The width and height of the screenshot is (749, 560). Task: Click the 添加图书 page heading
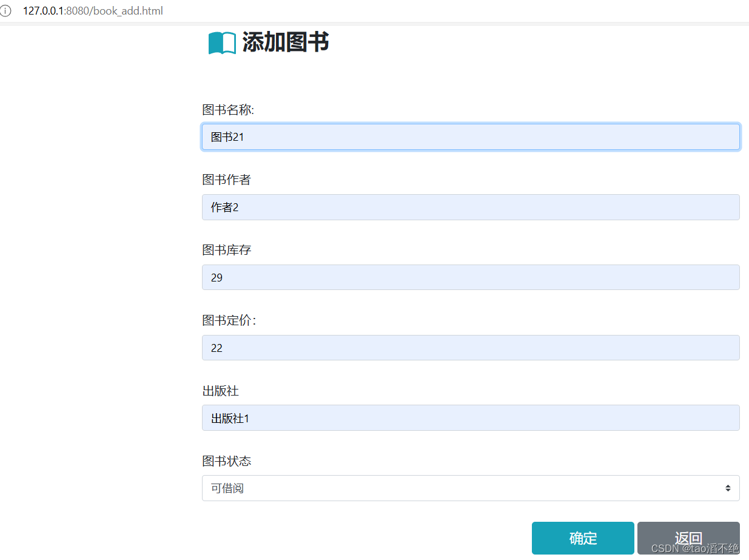coord(286,42)
